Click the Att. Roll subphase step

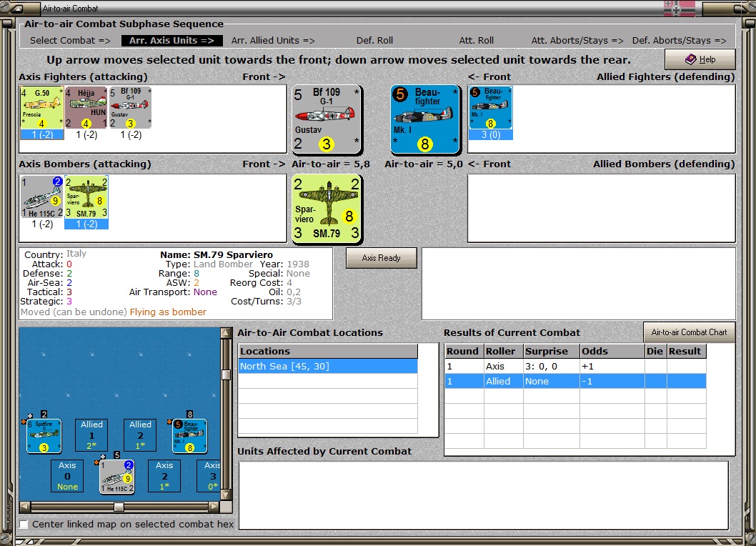(477, 41)
